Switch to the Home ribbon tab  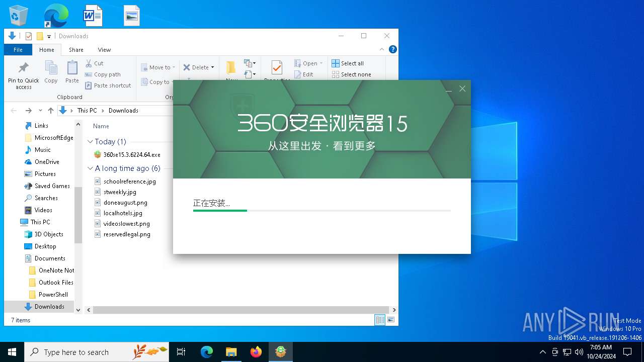[x=47, y=50]
